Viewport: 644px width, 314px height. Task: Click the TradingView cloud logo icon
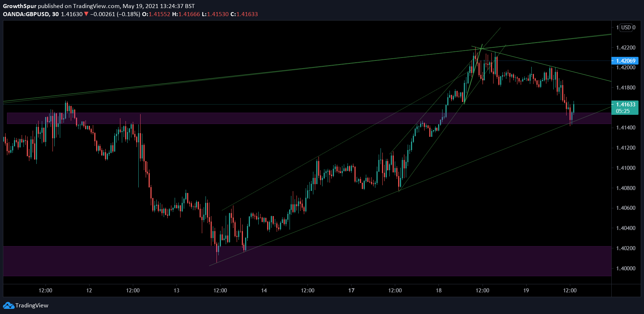8,305
